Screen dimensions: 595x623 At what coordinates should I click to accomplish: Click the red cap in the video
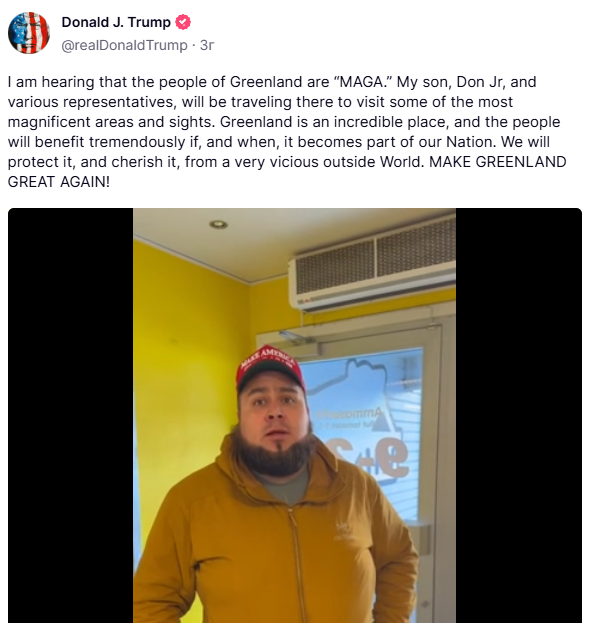tap(270, 368)
